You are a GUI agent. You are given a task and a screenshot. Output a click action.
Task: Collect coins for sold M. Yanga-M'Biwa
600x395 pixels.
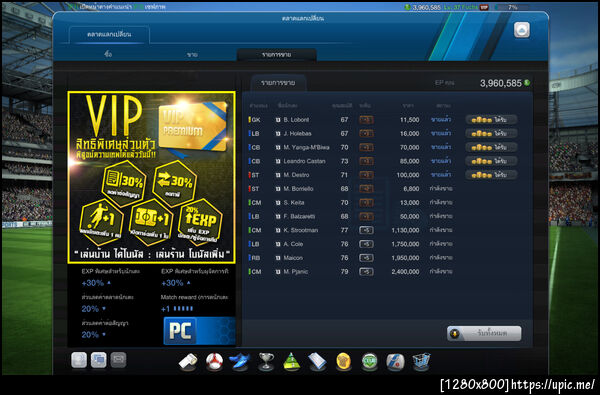coord(491,147)
